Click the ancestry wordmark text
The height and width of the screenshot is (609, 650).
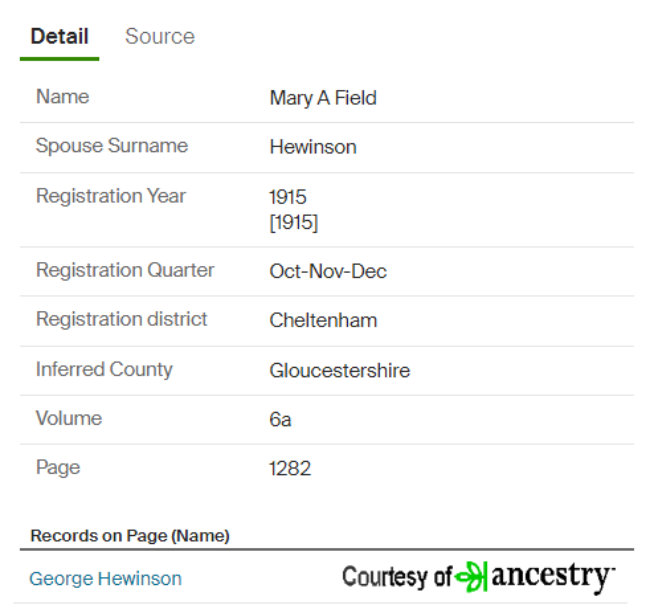(x=551, y=577)
